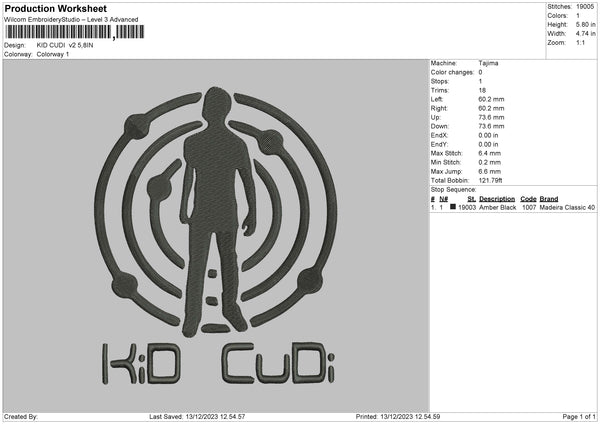
Task: Click the Up value 73.6 mm
Action: [491, 117]
